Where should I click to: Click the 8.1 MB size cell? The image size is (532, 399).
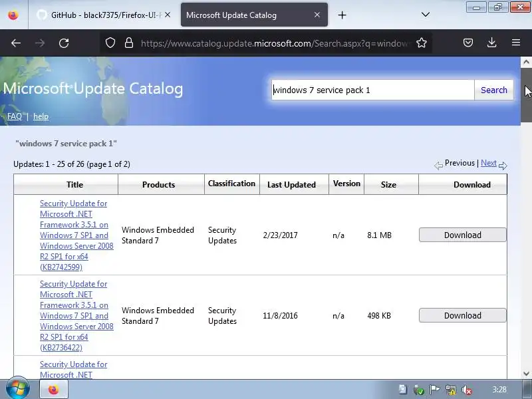[x=379, y=235]
